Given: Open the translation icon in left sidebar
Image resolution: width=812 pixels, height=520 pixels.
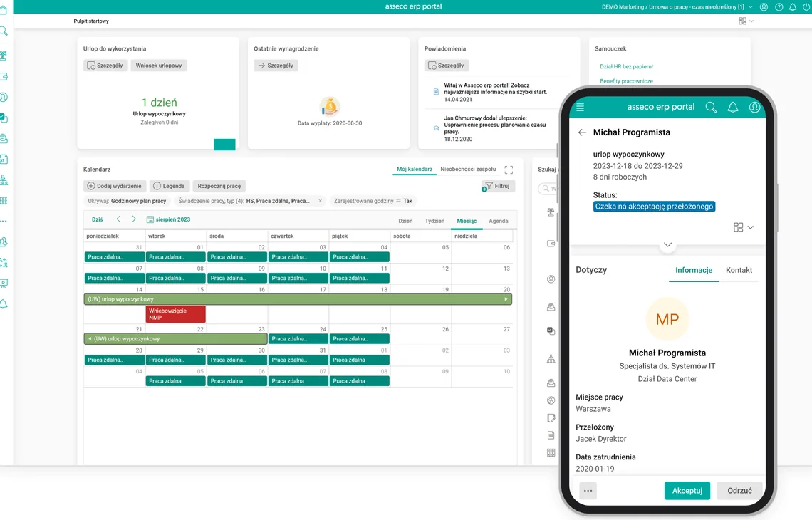Looking at the screenshot, I should pos(3,263).
